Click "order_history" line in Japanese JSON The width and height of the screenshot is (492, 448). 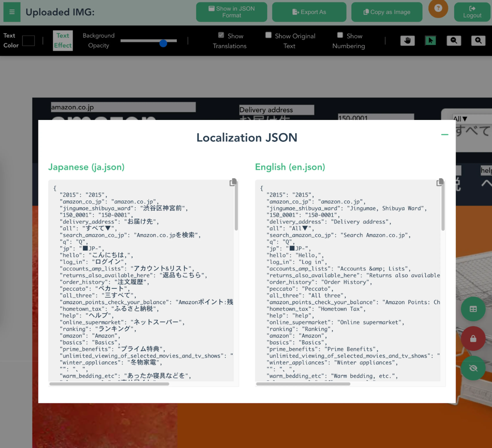[x=105, y=282]
